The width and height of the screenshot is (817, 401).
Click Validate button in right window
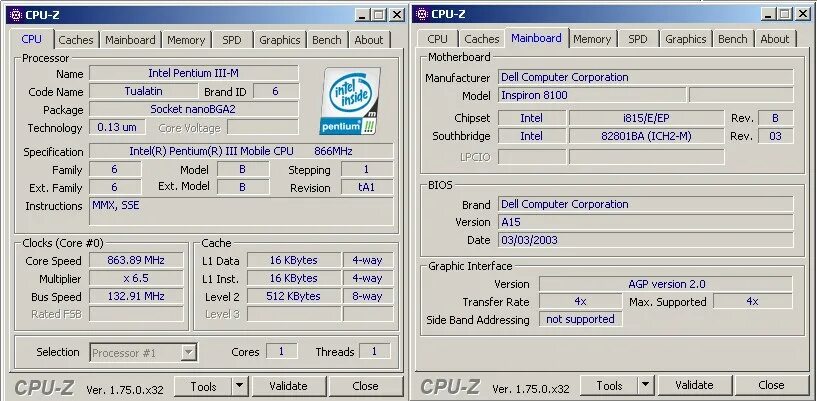point(694,385)
